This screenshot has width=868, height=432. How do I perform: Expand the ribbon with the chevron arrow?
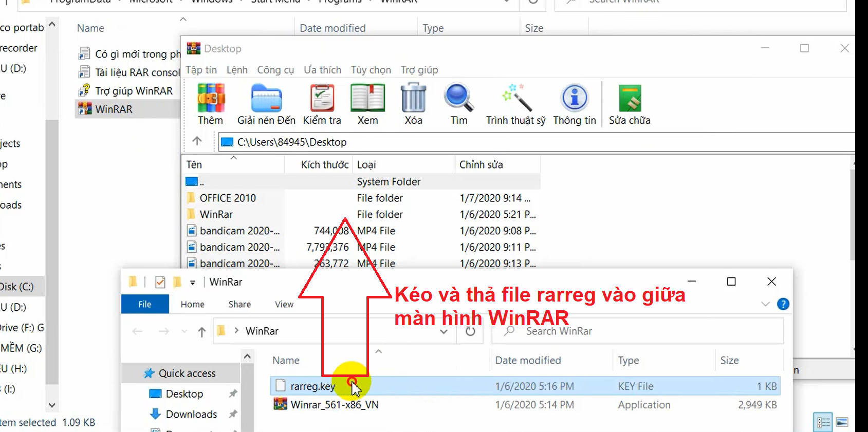click(765, 304)
